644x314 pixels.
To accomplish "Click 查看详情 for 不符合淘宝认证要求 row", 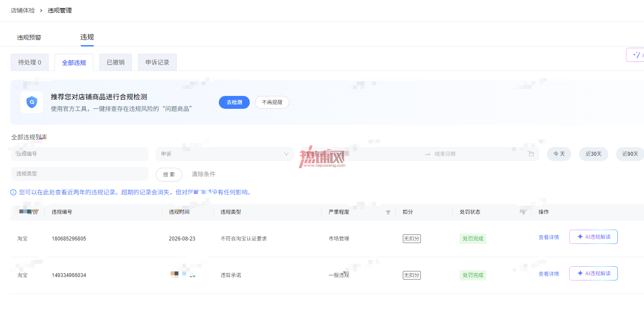I will pos(549,237).
